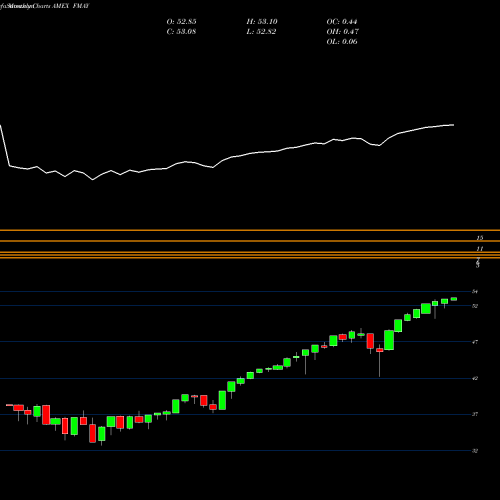The image size is (500, 500).
Task: Click the 54 price axis label
Action: tap(475, 292)
